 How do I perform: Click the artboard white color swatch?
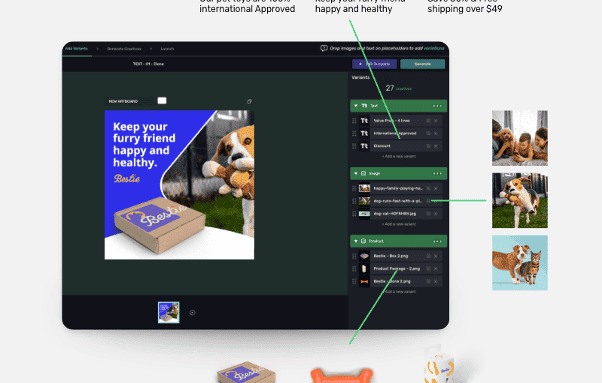[162, 101]
